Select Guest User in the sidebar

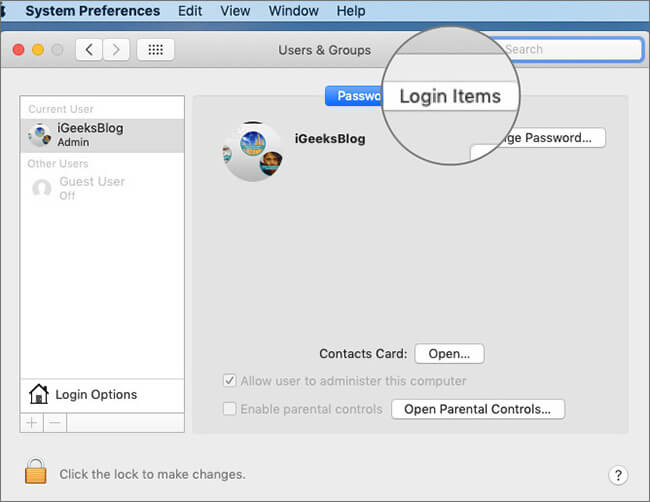pos(92,188)
